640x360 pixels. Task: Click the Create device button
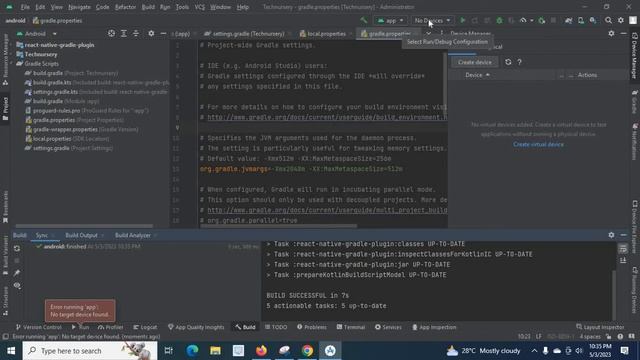coord(474,62)
